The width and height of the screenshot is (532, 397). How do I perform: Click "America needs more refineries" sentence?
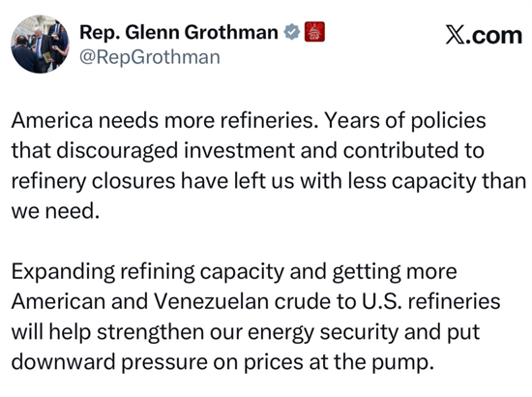164,121
